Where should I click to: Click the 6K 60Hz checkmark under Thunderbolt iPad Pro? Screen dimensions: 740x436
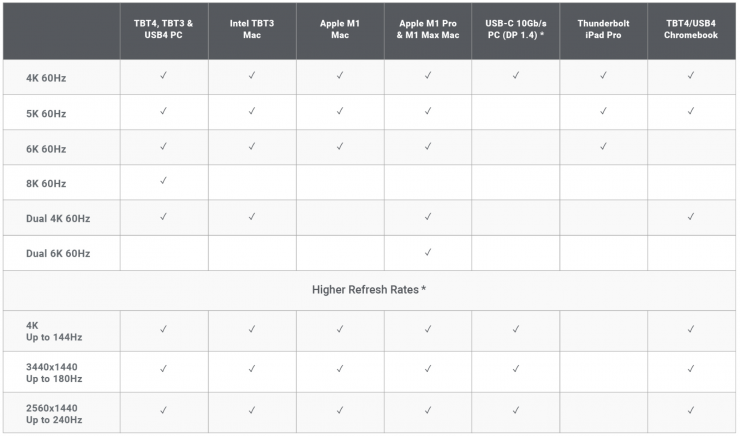pyautogui.click(x=603, y=146)
